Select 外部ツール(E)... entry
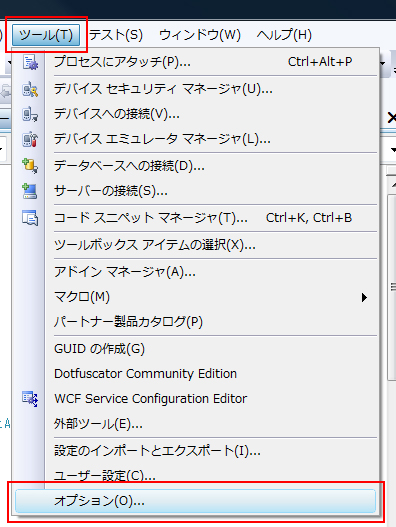396x527 pixels. 196,424
